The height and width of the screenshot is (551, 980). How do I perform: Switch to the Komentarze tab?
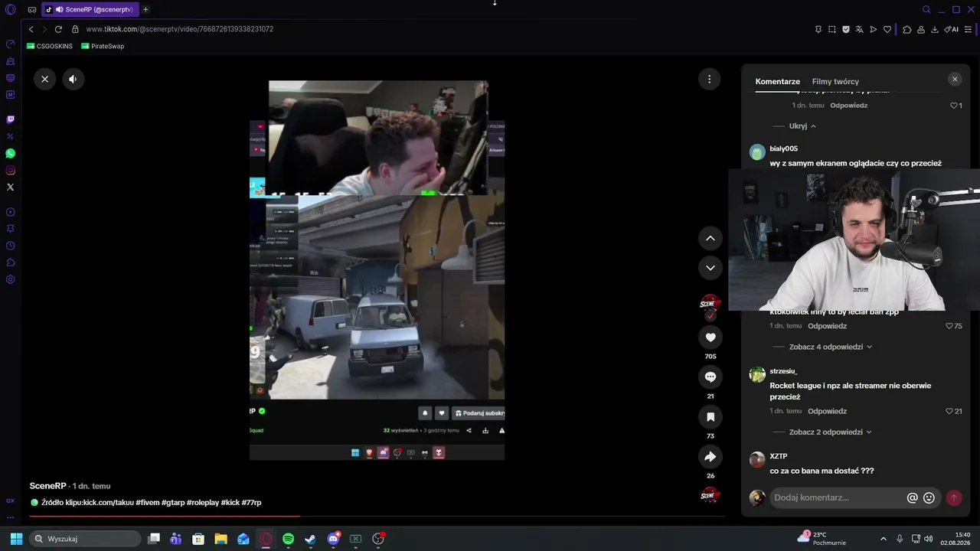778,82
